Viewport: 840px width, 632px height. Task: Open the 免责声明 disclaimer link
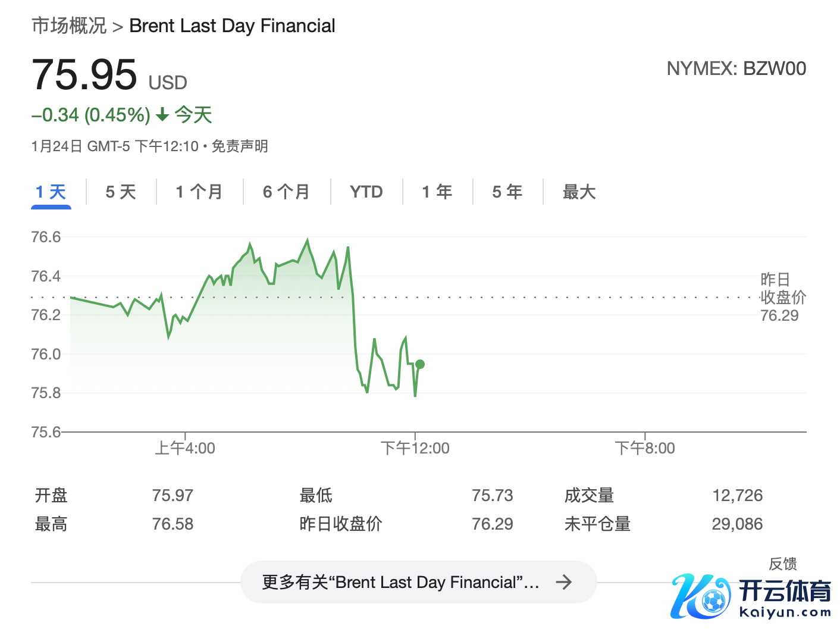click(240, 146)
